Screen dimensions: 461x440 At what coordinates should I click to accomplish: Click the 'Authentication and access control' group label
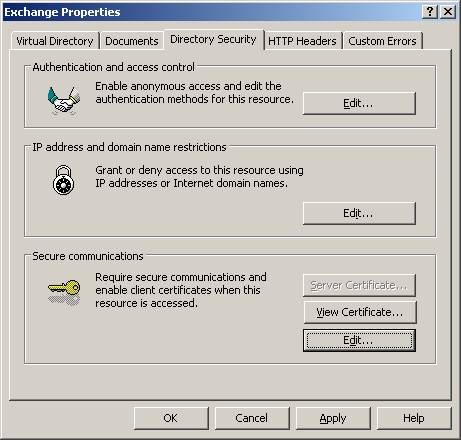pos(113,67)
